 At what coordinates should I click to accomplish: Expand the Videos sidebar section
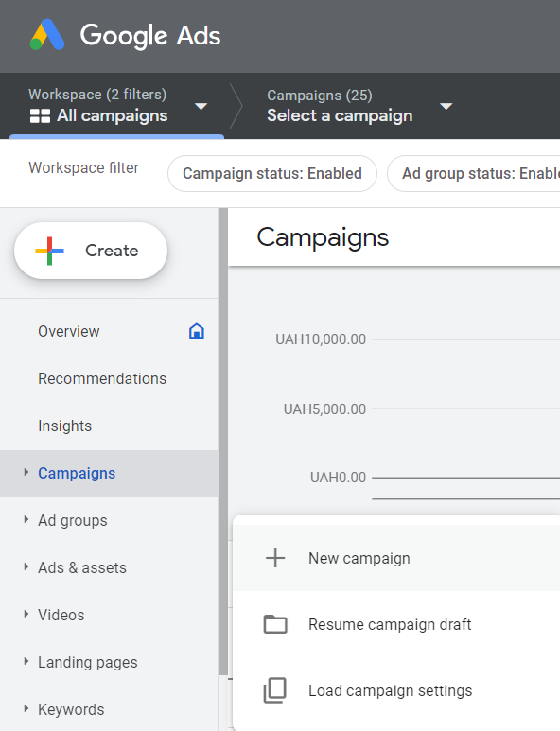[x=26, y=615]
